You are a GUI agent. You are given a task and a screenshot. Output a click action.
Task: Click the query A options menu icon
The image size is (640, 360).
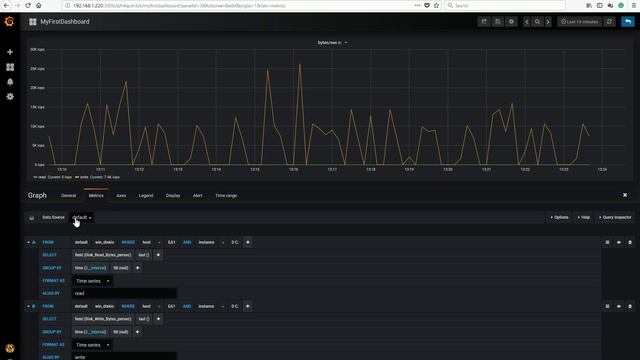pos(607,242)
